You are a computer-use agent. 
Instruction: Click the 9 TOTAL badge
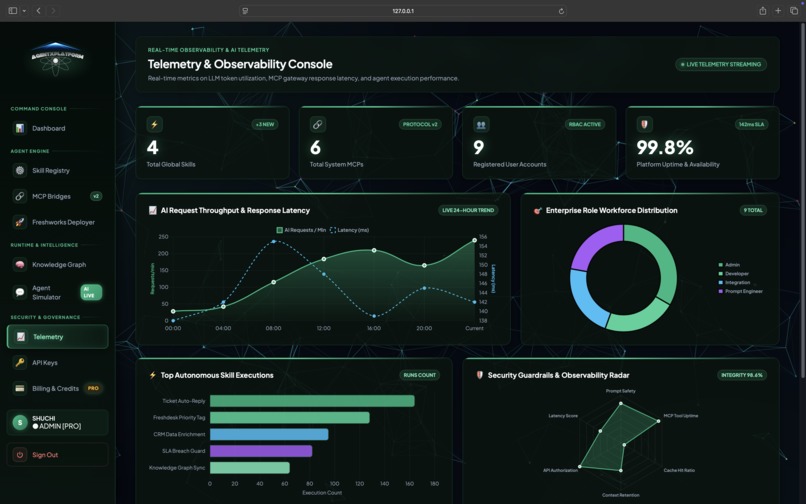(x=753, y=210)
